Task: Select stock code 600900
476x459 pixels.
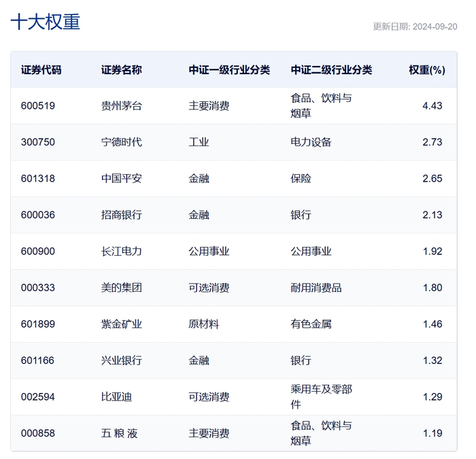Action: pos(38,252)
